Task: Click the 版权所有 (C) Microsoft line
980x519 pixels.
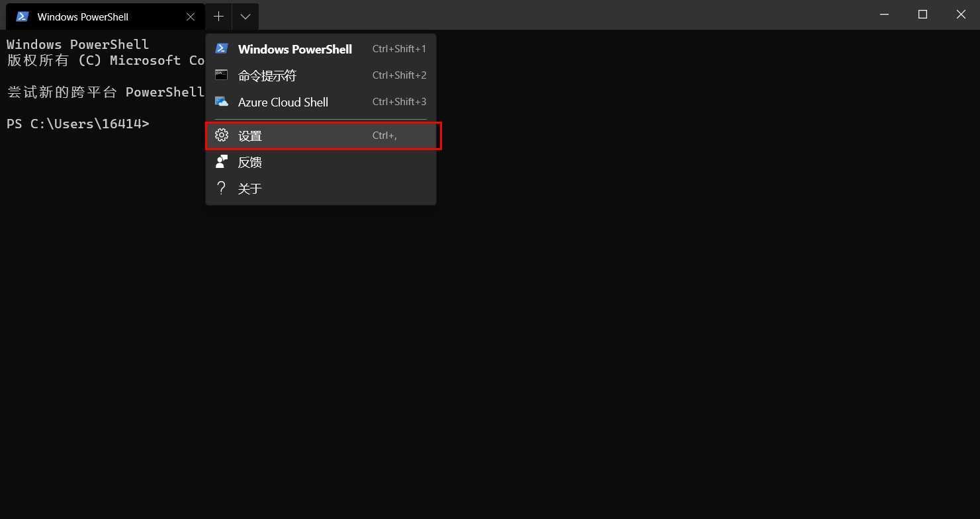Action: pos(106,60)
